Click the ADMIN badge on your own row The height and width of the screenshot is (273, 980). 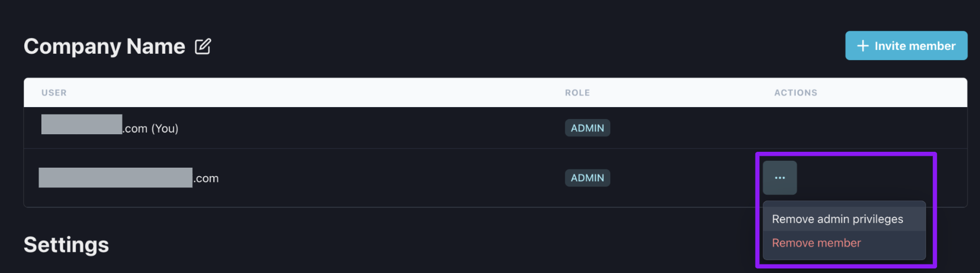click(x=588, y=128)
